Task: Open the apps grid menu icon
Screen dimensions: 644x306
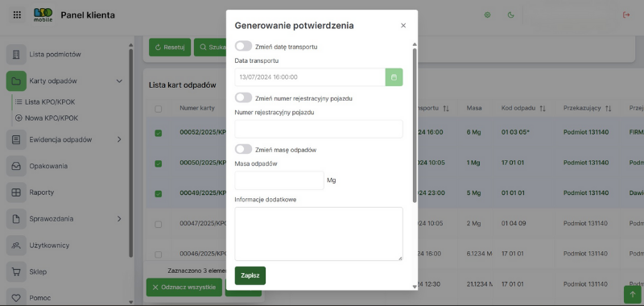Action: point(17,15)
